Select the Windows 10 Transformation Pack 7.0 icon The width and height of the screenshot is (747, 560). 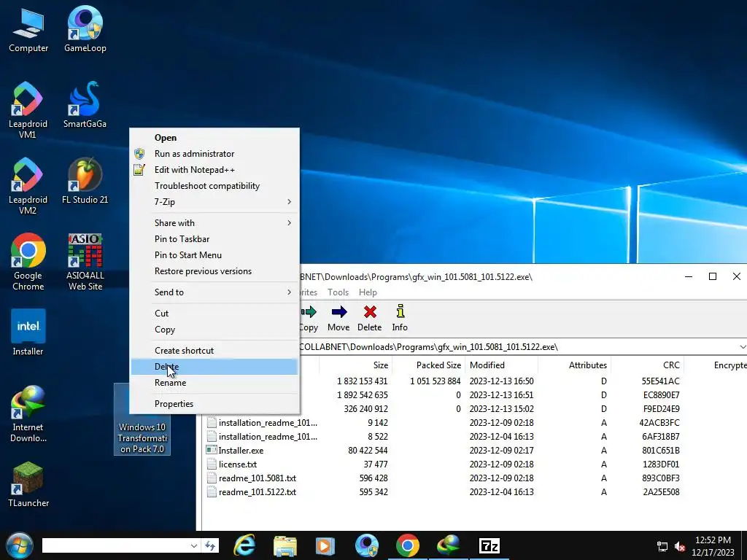142,437
